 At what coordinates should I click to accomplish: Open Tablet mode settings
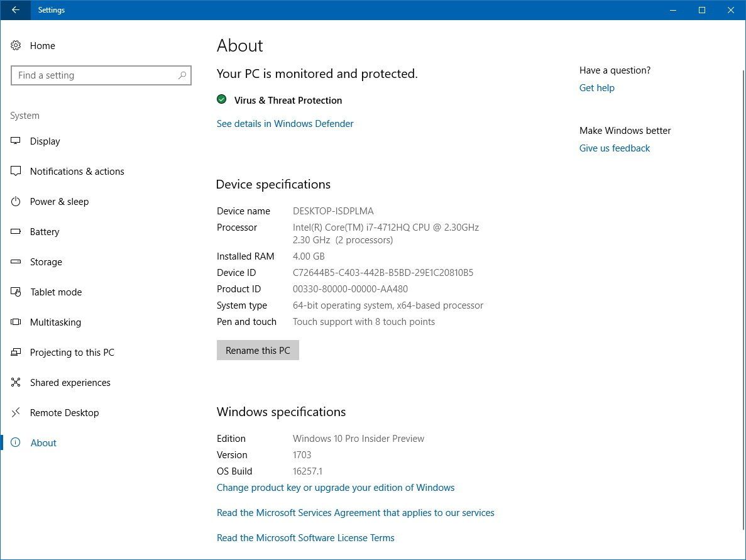pos(15,292)
